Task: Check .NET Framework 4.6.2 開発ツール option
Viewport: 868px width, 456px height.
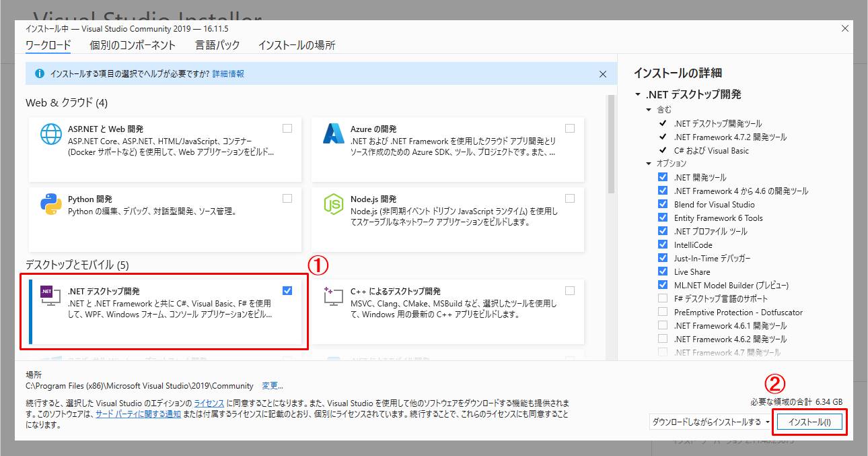Action: 663,339
